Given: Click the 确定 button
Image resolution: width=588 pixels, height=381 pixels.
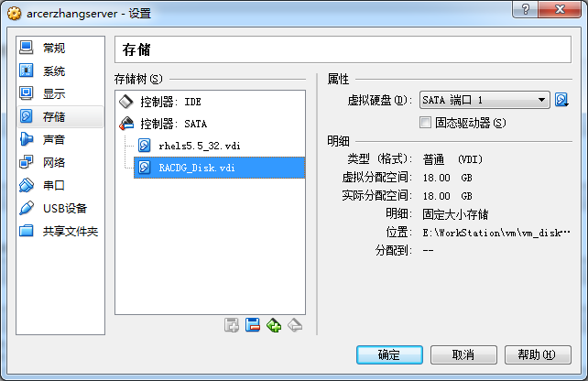Looking at the screenshot, I should tap(389, 354).
